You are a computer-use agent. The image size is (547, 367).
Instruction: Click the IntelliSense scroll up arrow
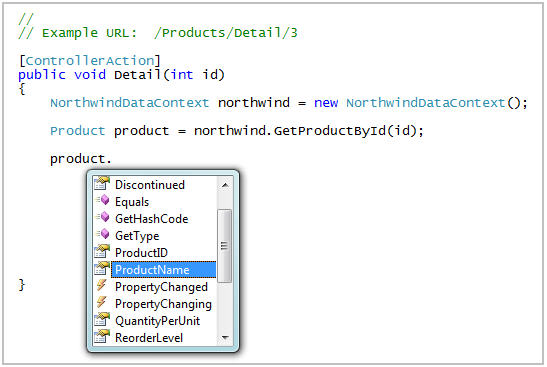[225, 185]
